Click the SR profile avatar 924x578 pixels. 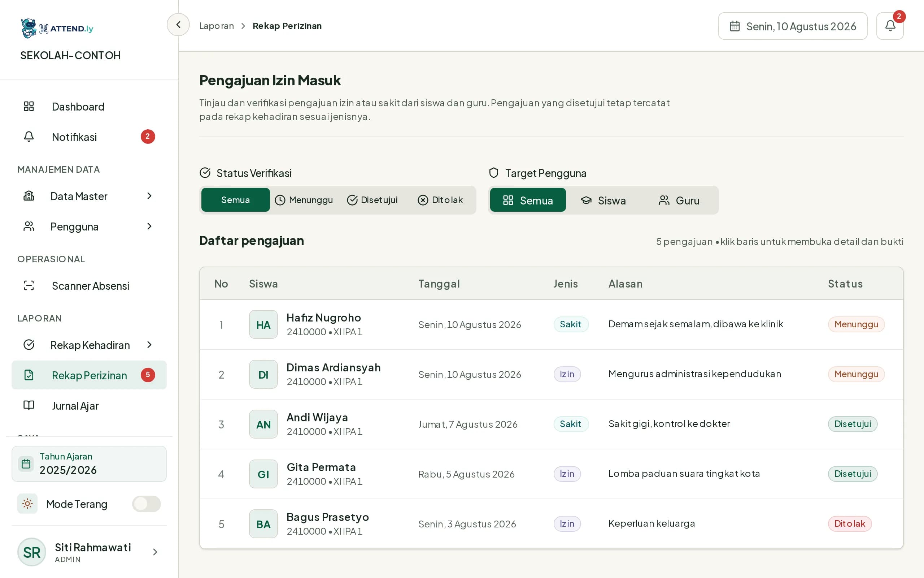pos(32,552)
